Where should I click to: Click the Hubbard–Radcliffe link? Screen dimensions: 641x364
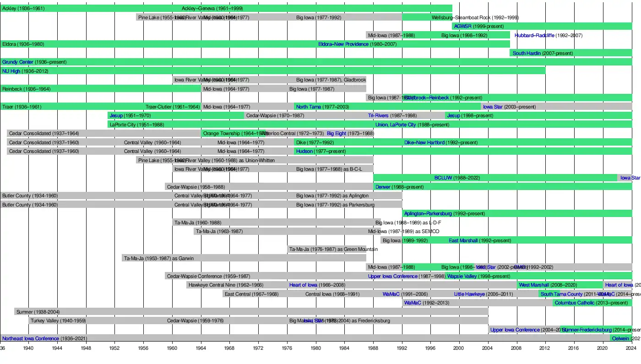[x=534, y=35]
